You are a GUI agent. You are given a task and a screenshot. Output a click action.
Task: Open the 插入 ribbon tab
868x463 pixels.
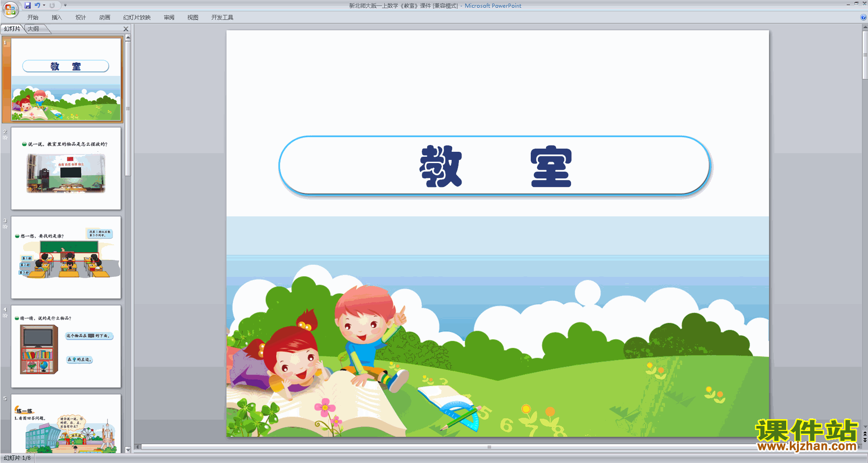(57, 18)
